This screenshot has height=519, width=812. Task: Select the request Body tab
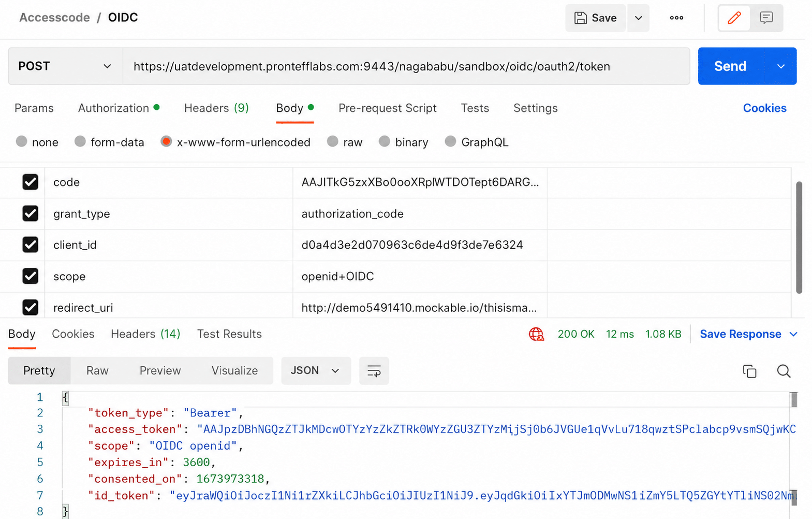click(294, 108)
